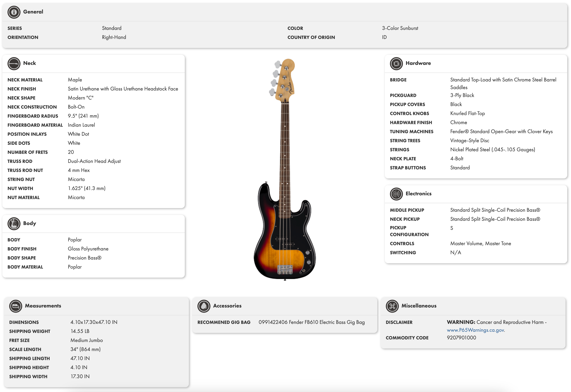This screenshot has height=392, width=571.
Task: Click the body shape 'Precision Bass®' value
Action: 84,258
